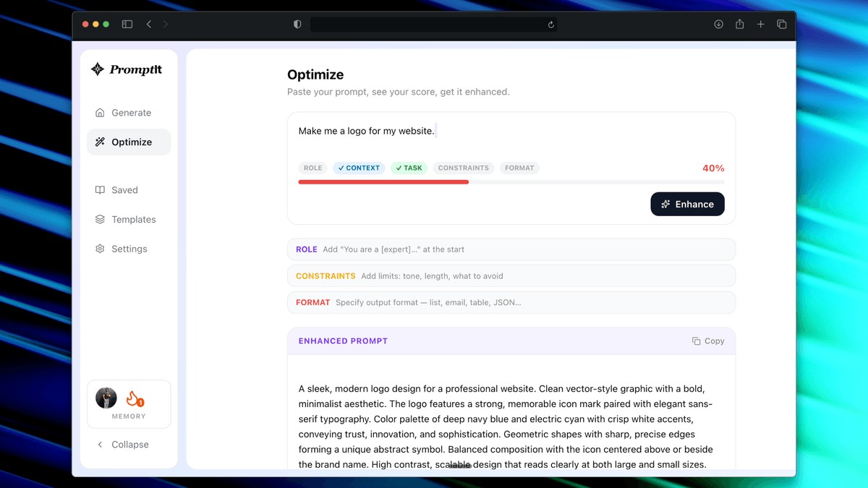Click the Optimize page heading
The height and width of the screenshot is (488, 868).
[315, 74]
